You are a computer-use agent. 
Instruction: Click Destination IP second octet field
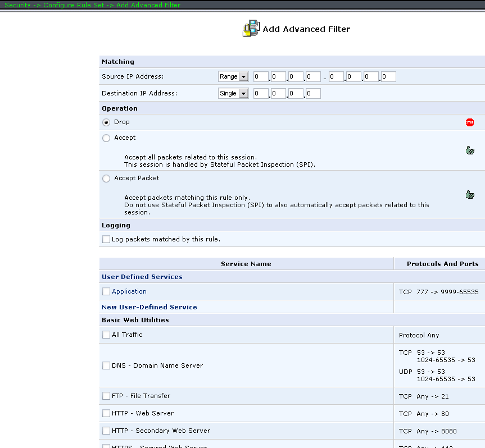278,93
